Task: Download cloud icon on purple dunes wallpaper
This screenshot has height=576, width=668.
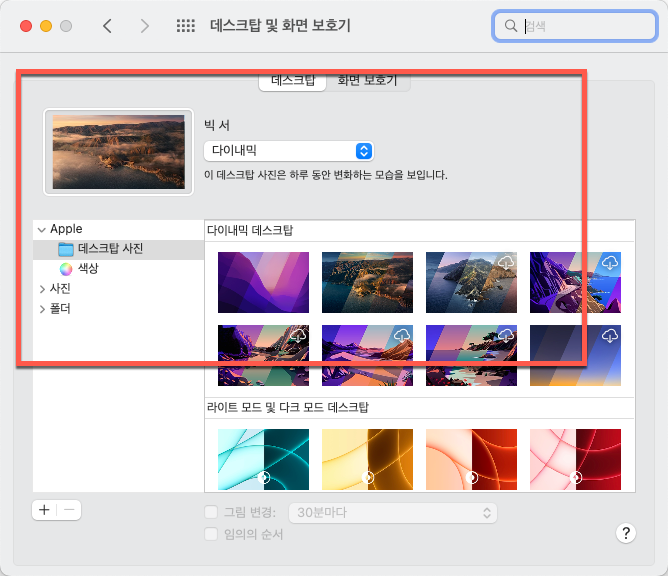Action: 402,336
